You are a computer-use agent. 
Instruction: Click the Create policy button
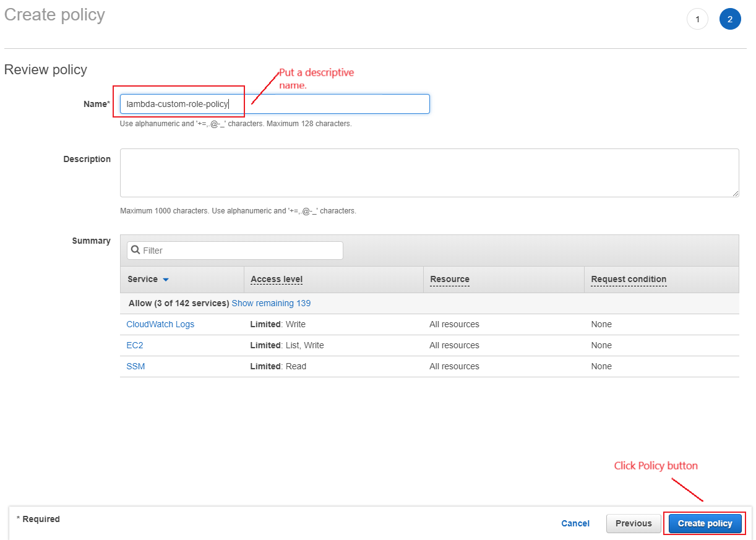coord(705,523)
